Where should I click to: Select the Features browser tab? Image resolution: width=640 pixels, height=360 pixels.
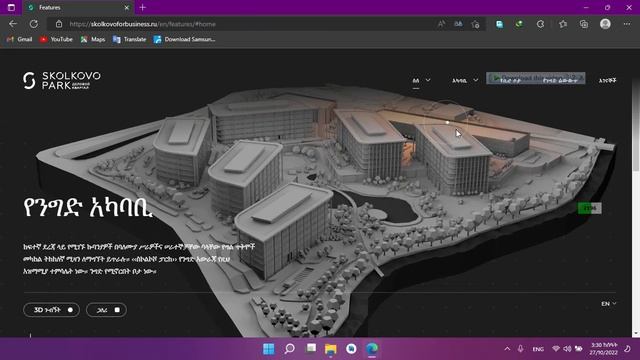pos(78,7)
